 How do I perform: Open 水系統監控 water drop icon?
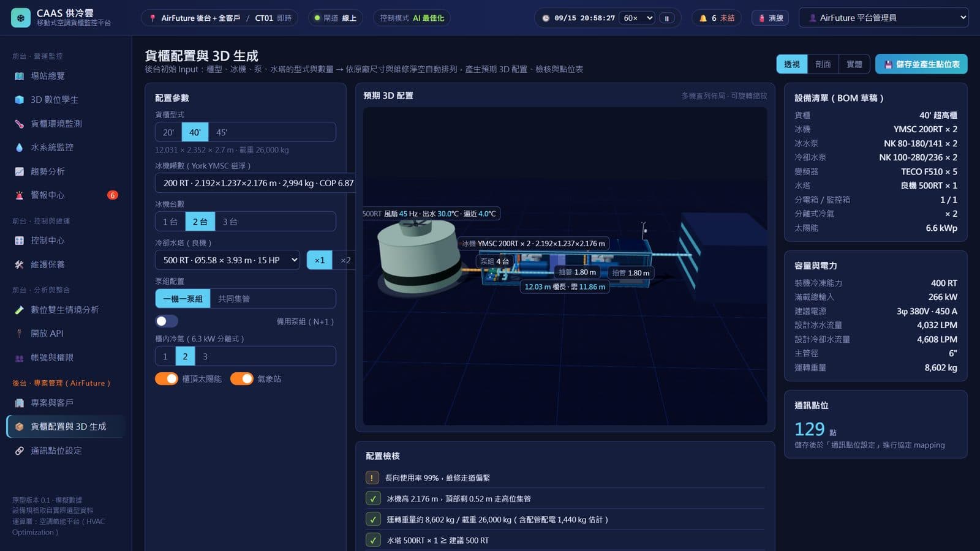(x=20, y=148)
